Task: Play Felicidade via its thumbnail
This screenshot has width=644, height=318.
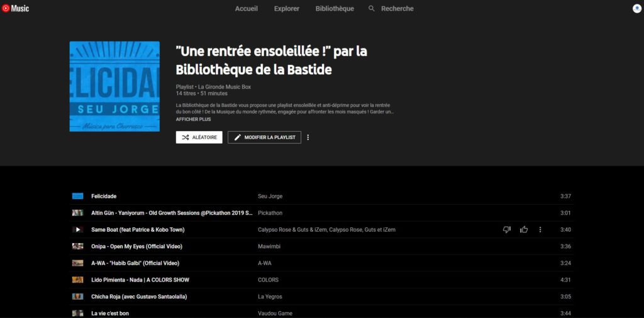Action: [x=77, y=196]
